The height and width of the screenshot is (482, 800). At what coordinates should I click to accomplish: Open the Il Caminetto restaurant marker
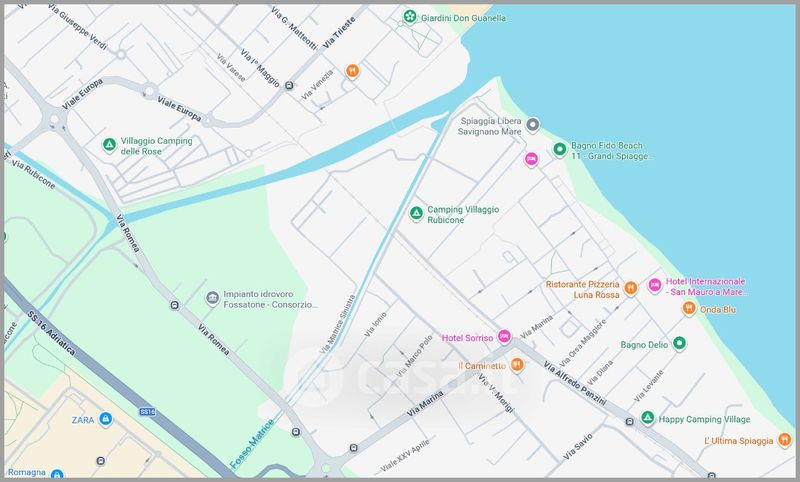[517, 365]
